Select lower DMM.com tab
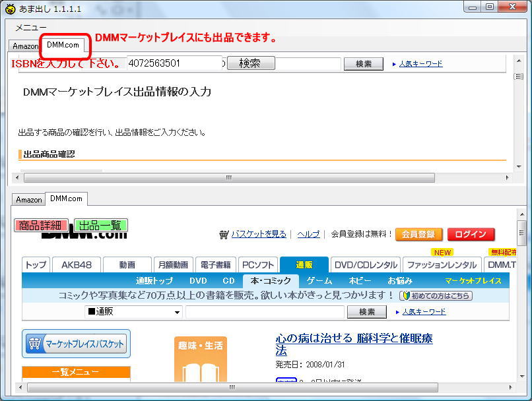This screenshot has height=401, width=532. (67, 199)
